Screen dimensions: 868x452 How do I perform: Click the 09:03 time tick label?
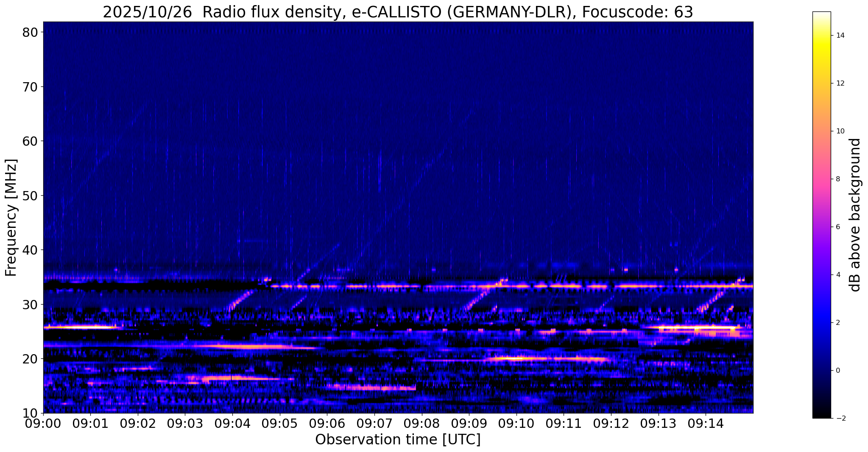pyautogui.click(x=185, y=423)
